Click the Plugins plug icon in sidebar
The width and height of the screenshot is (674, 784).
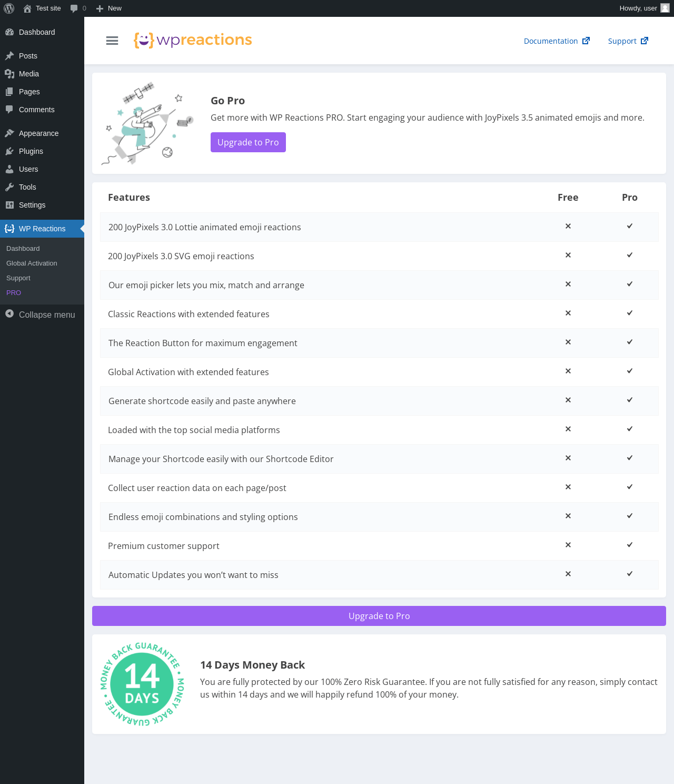point(9,151)
